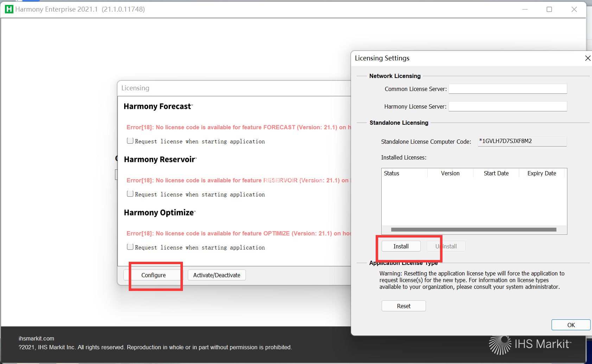Click the Installed Licenses label
This screenshot has height=364, width=592.
point(403,157)
